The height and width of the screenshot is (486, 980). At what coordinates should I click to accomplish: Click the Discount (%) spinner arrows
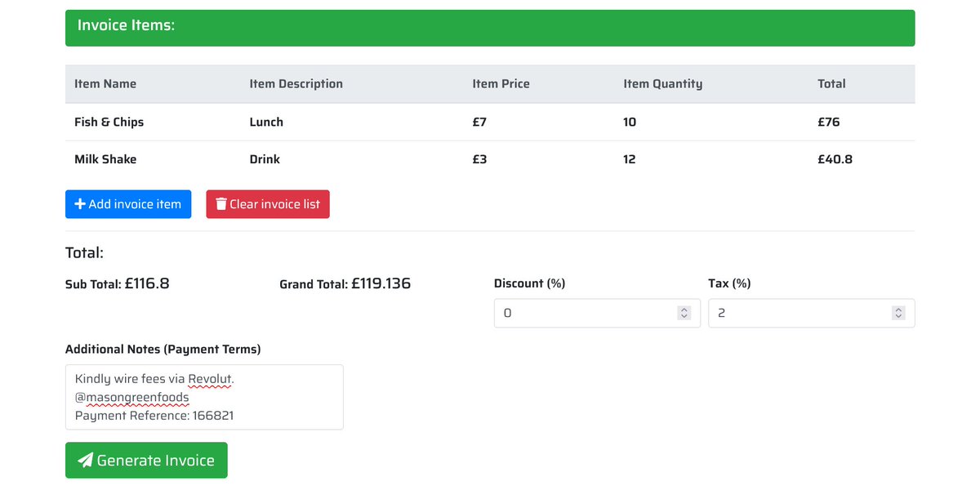(x=684, y=313)
